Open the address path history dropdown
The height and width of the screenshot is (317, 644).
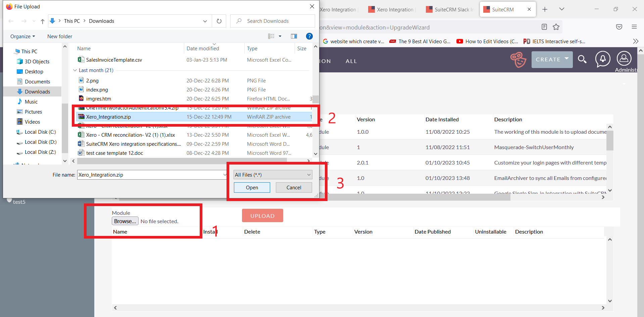[x=205, y=21]
